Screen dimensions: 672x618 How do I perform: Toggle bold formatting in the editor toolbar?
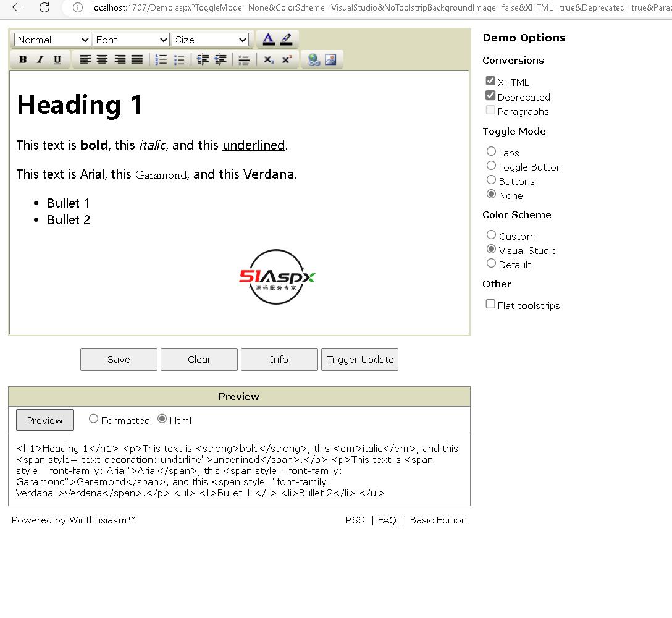[x=23, y=59]
